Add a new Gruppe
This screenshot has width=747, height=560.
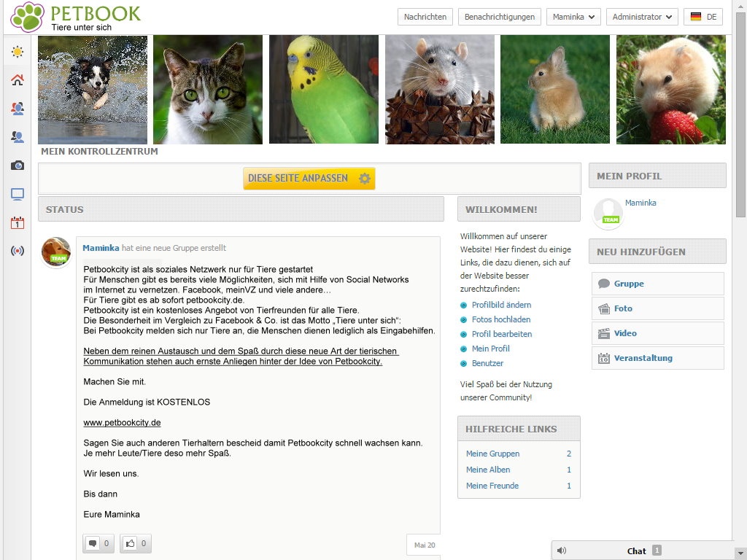(657, 284)
